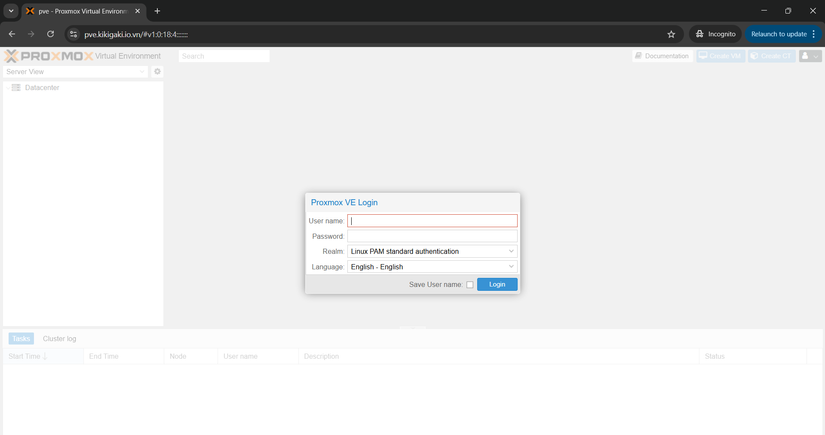Open the Chrome three-dot menu
The width and height of the screenshot is (825, 435).
pyautogui.click(x=814, y=34)
